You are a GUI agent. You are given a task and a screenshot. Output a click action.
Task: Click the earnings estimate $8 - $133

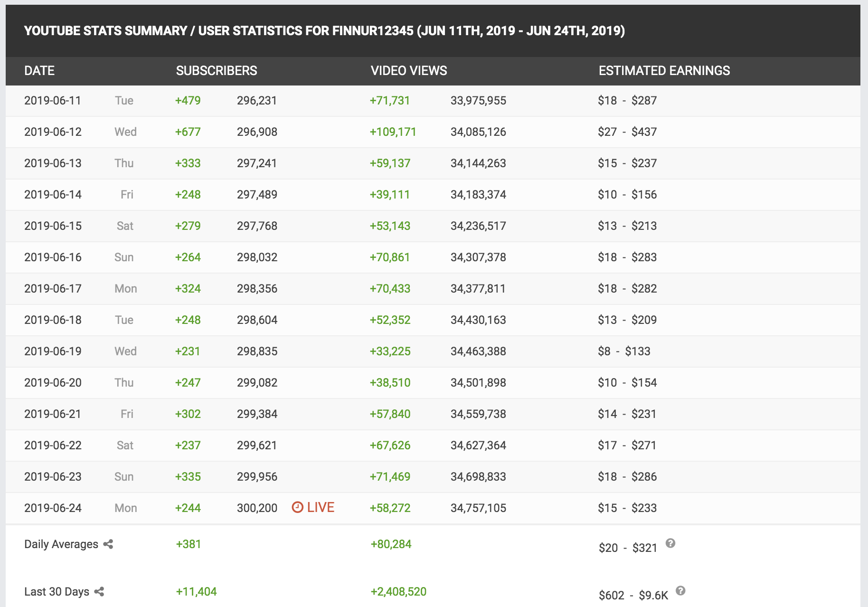tap(624, 351)
